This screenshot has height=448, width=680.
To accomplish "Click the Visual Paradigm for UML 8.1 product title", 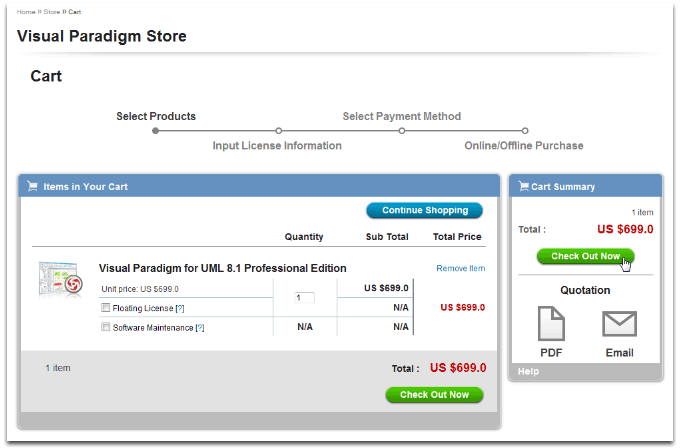I will click(222, 268).
